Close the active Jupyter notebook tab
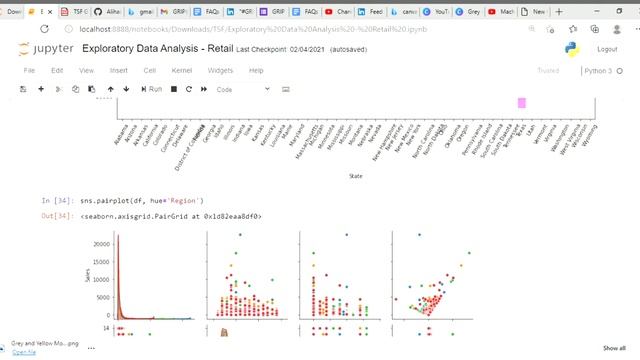 (50, 12)
